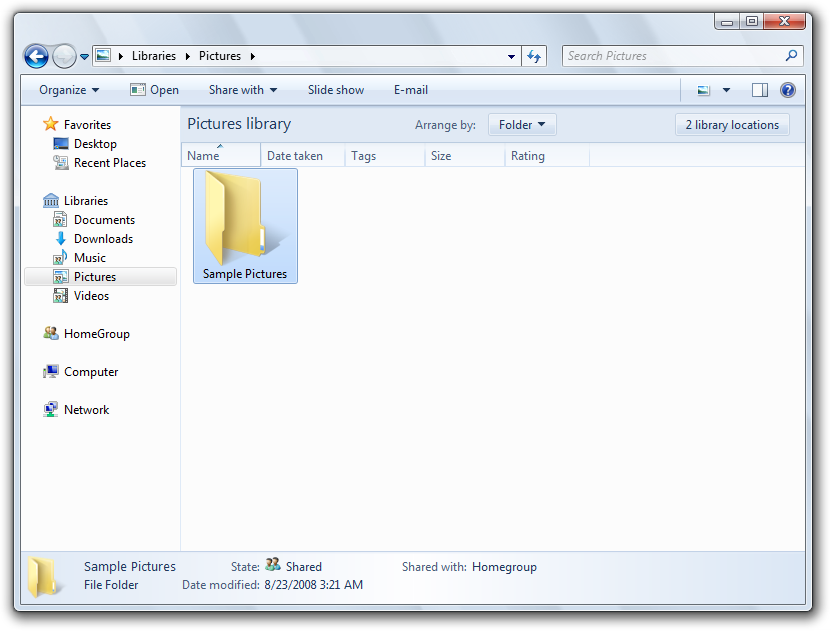Click the magnifying glass search icon
Image resolution: width=832 pixels, height=632 pixels.
click(791, 55)
